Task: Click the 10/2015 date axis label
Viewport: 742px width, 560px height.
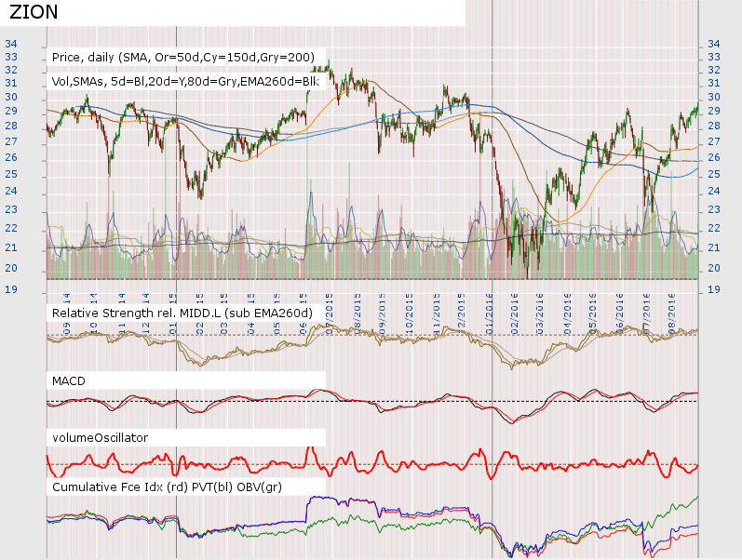Action: (410, 314)
